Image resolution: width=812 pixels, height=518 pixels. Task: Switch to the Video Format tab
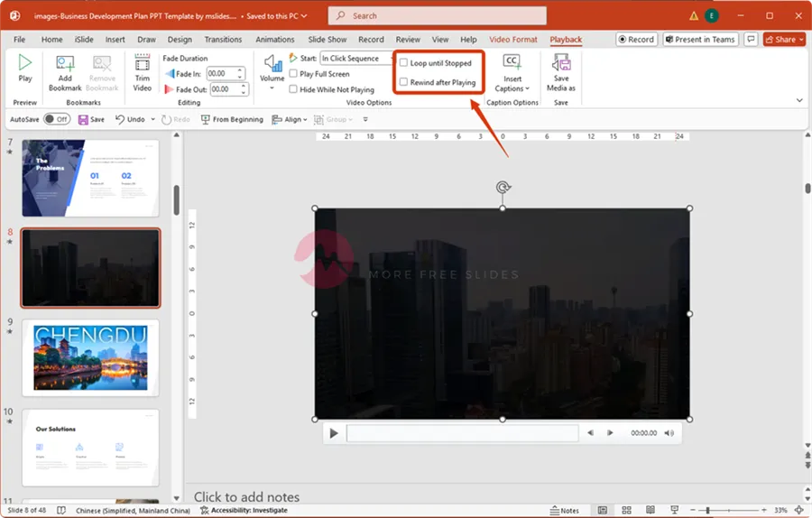[x=512, y=40]
